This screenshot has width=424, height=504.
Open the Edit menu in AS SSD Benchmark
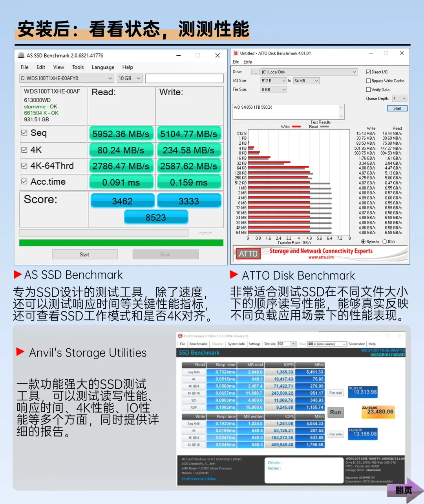click(x=41, y=67)
